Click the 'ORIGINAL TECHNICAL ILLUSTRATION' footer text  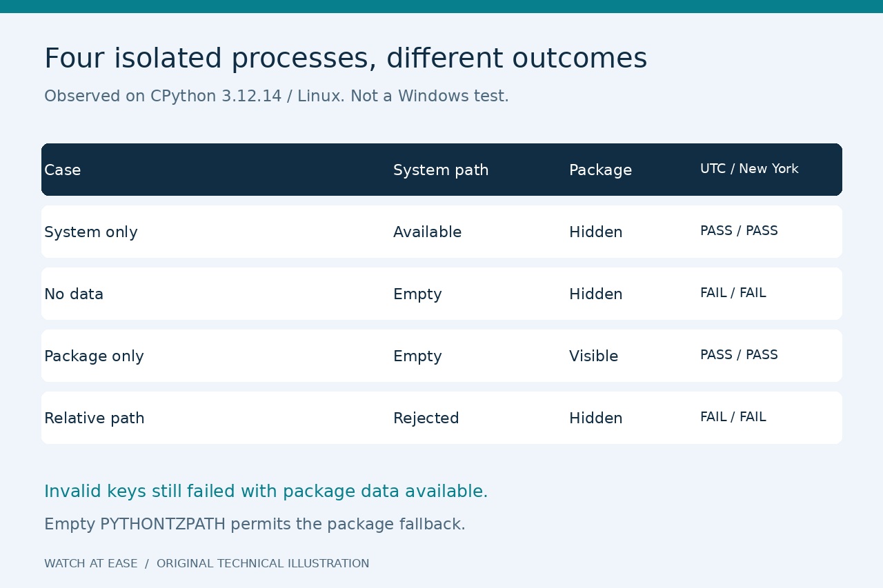tap(263, 564)
